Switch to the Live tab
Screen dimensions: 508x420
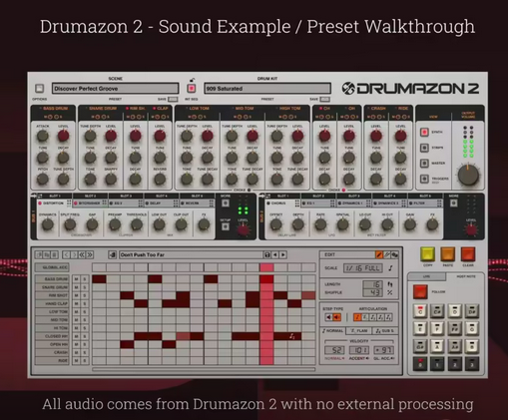tap(427, 276)
